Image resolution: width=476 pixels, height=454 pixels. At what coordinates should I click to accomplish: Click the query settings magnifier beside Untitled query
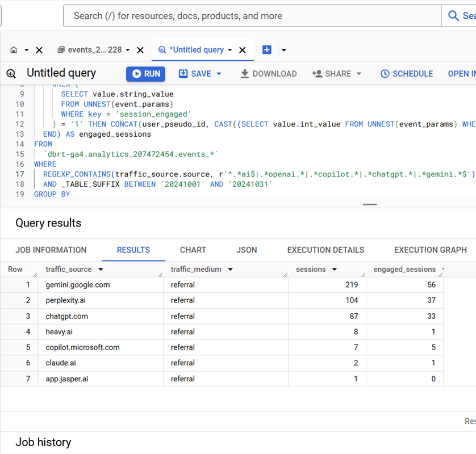tap(12, 73)
